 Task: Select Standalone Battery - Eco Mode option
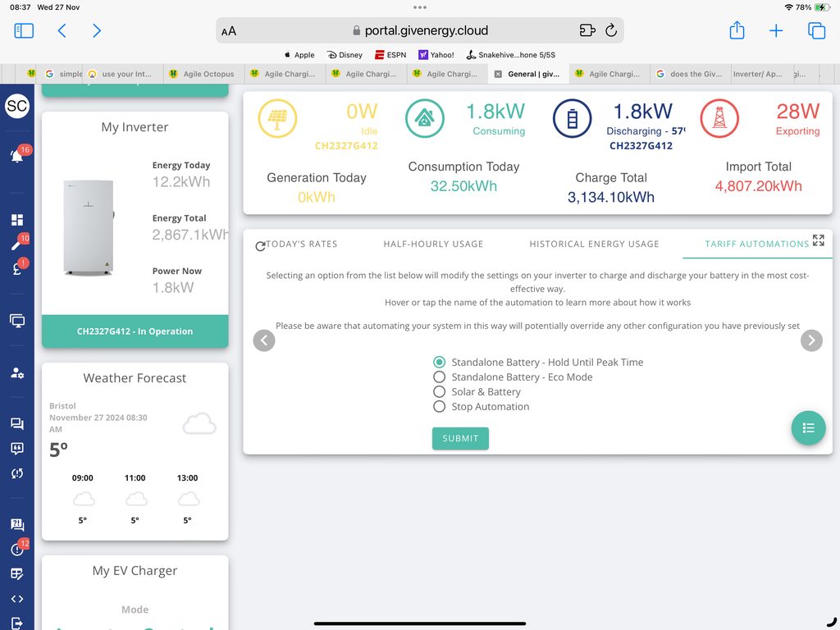coord(440,377)
